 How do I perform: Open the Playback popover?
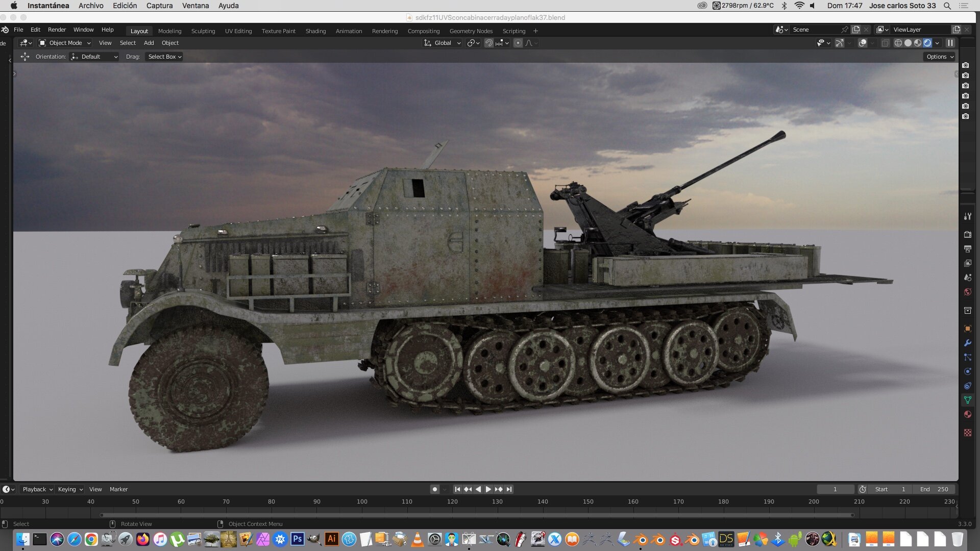pyautogui.click(x=37, y=489)
